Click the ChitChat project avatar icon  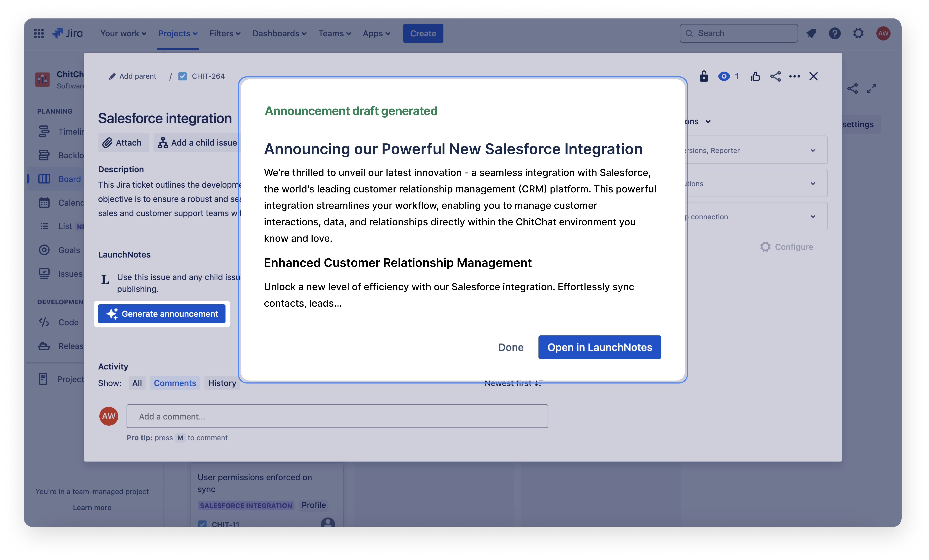[x=42, y=80]
